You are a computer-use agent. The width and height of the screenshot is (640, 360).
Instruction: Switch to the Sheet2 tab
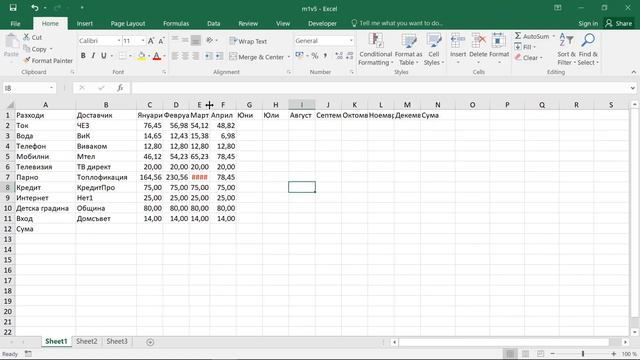tap(87, 341)
